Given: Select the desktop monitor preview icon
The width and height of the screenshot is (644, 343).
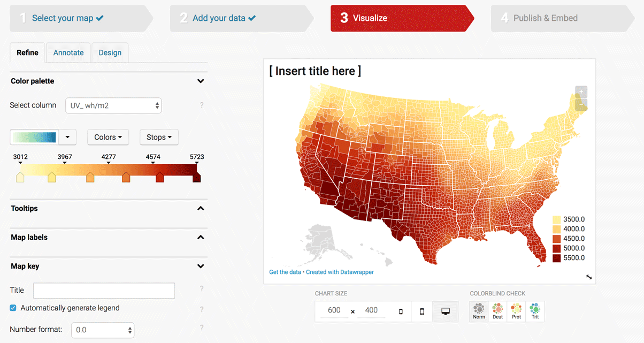Looking at the screenshot, I should click(445, 311).
